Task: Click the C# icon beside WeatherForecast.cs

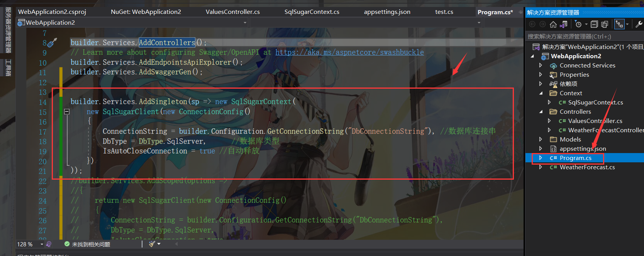Action: pos(553,167)
